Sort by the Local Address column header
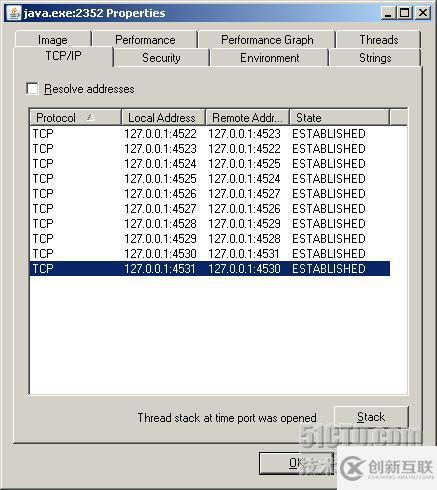Viewport: 437px width, 490px height. (163, 118)
